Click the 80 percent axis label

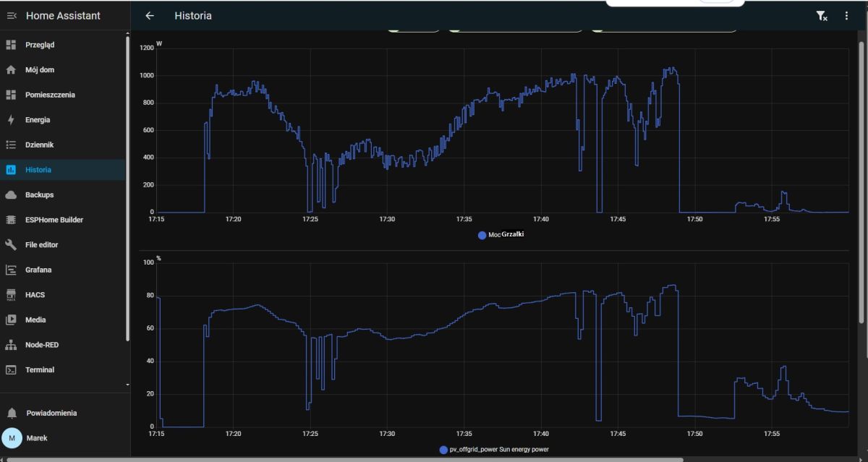tap(150, 295)
